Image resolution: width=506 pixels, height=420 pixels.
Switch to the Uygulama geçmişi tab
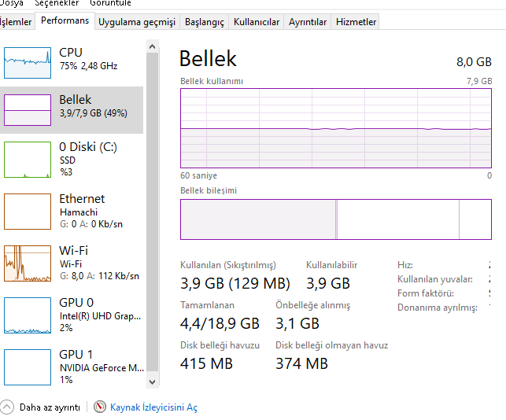(137, 22)
